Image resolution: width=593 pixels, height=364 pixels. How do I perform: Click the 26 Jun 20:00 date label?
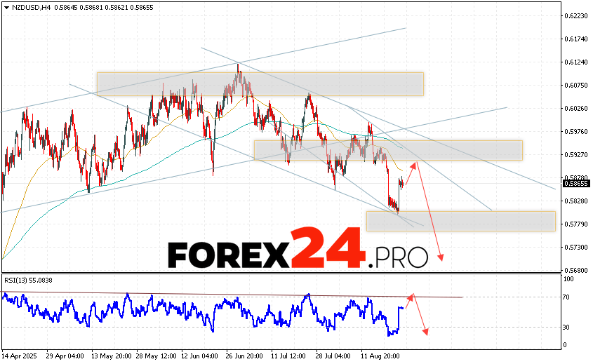tap(244, 356)
